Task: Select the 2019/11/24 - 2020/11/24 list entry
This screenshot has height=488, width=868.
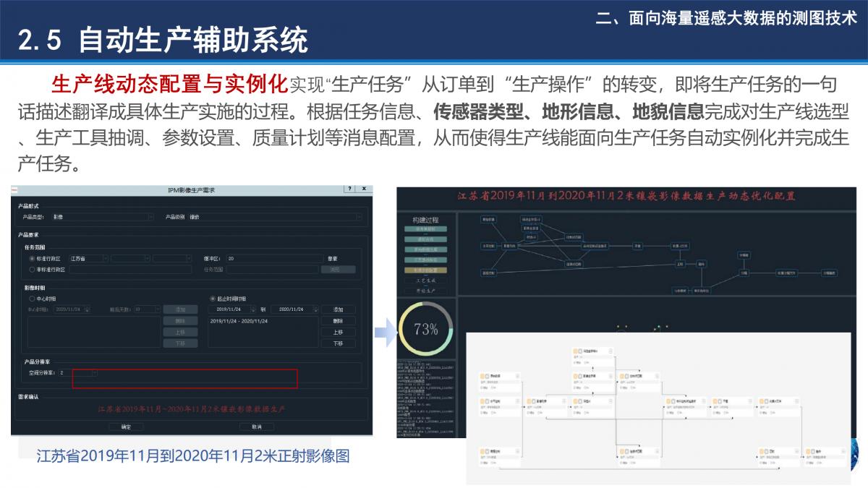Action: point(239,321)
